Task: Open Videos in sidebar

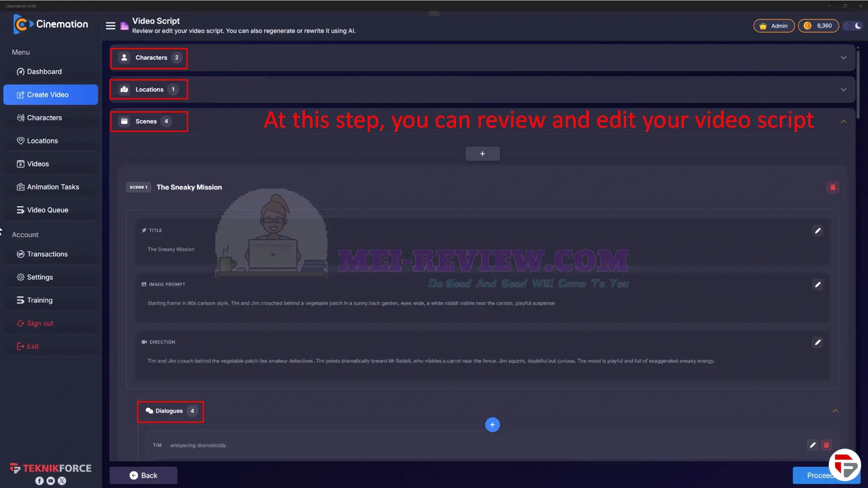Action: coord(51,164)
